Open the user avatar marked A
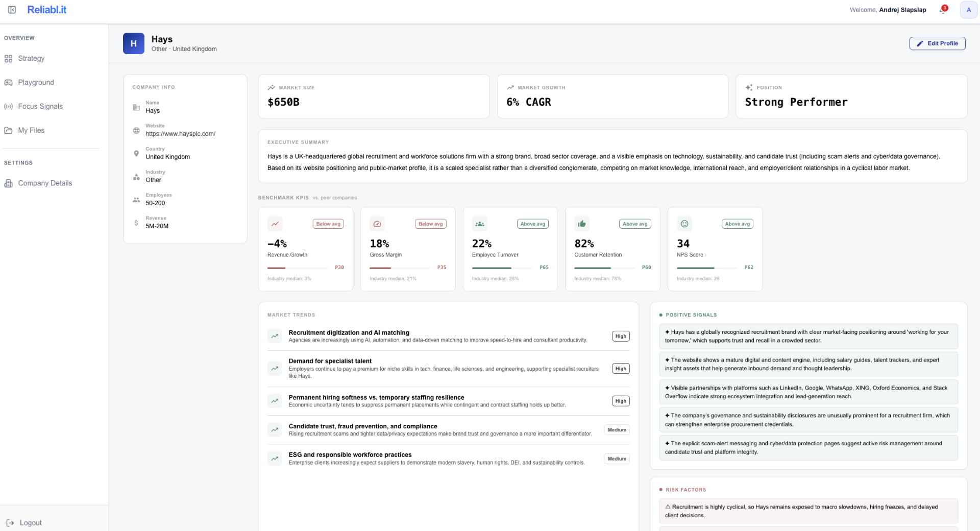 [x=968, y=10]
